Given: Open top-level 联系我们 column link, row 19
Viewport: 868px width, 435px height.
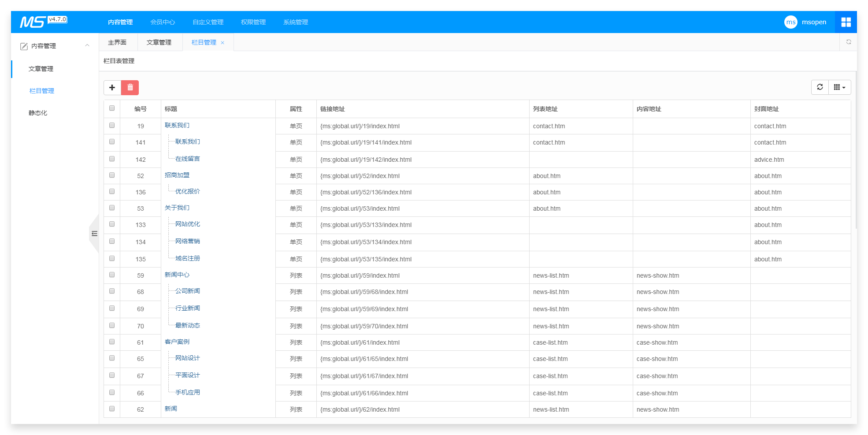Looking at the screenshot, I should [x=177, y=125].
